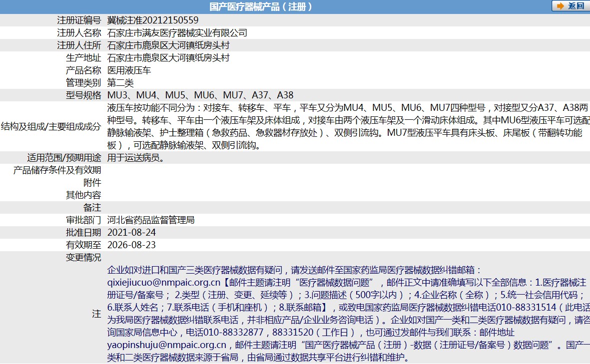This screenshot has height=364, width=590.
Task: Click the 产品储存条件及有效期 label
Action: 57,170
